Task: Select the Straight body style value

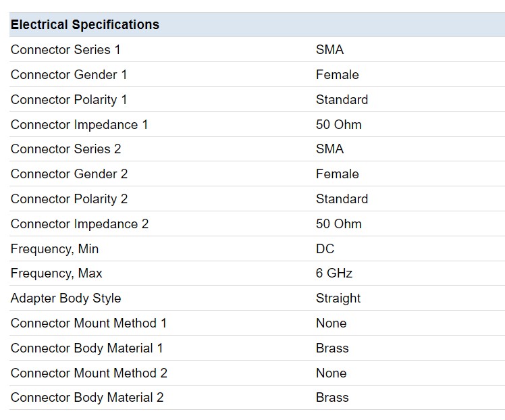Action: (x=338, y=298)
